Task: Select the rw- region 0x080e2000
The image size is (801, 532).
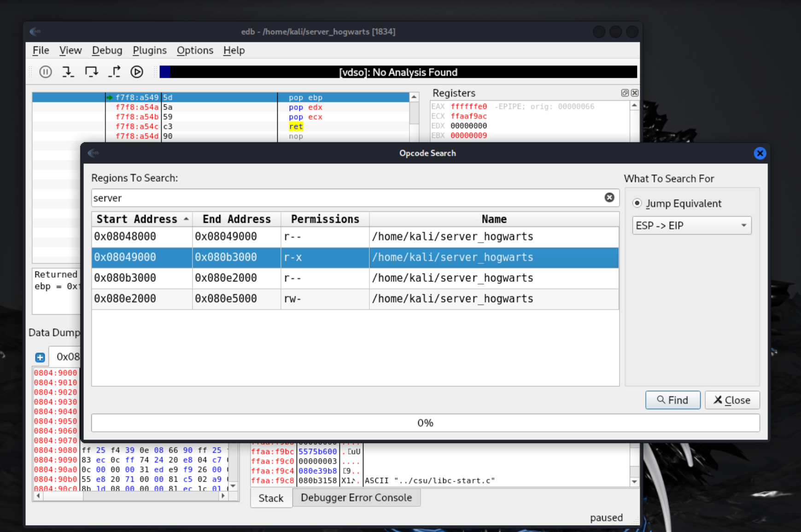Action: click(x=355, y=299)
